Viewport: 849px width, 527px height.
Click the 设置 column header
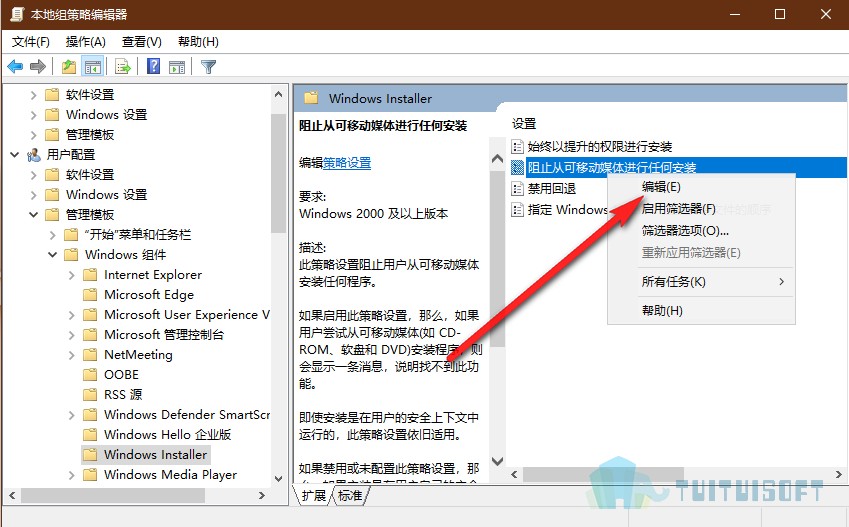pos(524,123)
